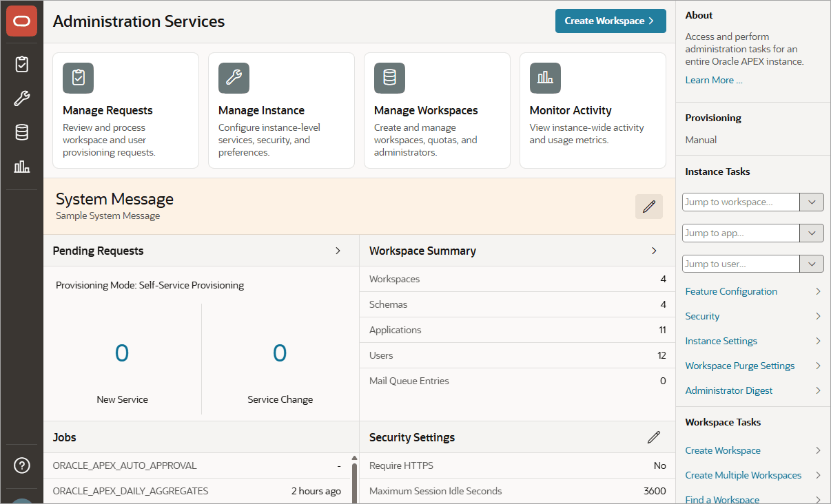Click the chevron beside Workspace Purge Settings
Viewport: 831px width, 504px height.
[818, 366]
